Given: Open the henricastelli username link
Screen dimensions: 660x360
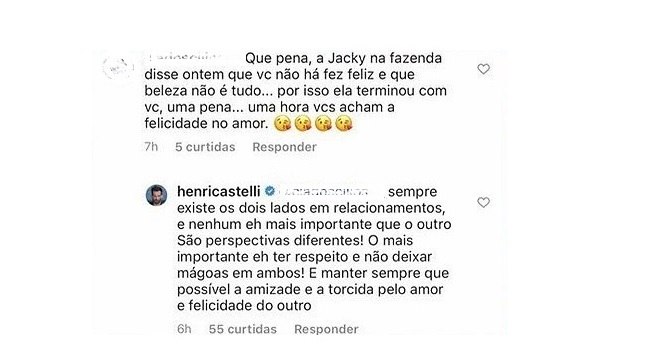Looking at the screenshot, I should coord(218,192).
